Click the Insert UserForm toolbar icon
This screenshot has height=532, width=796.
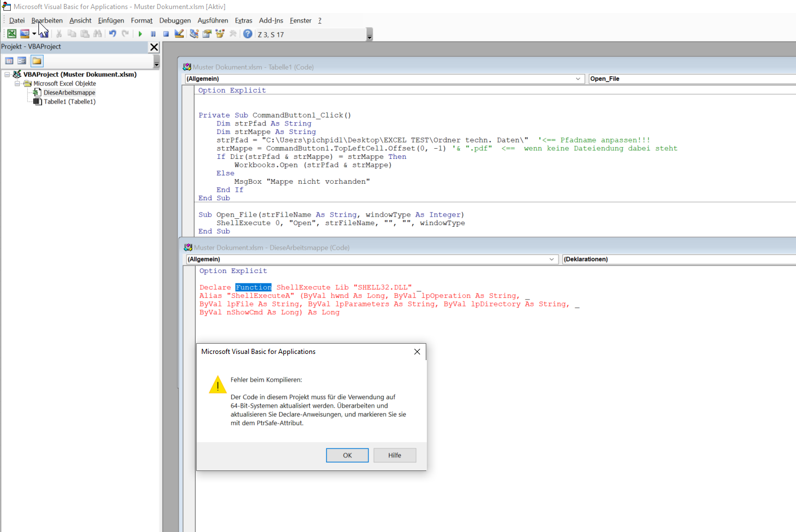pyautogui.click(x=25, y=34)
